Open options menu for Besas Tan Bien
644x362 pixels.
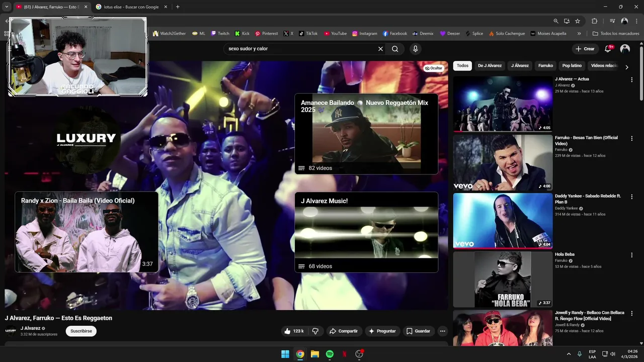(632, 138)
